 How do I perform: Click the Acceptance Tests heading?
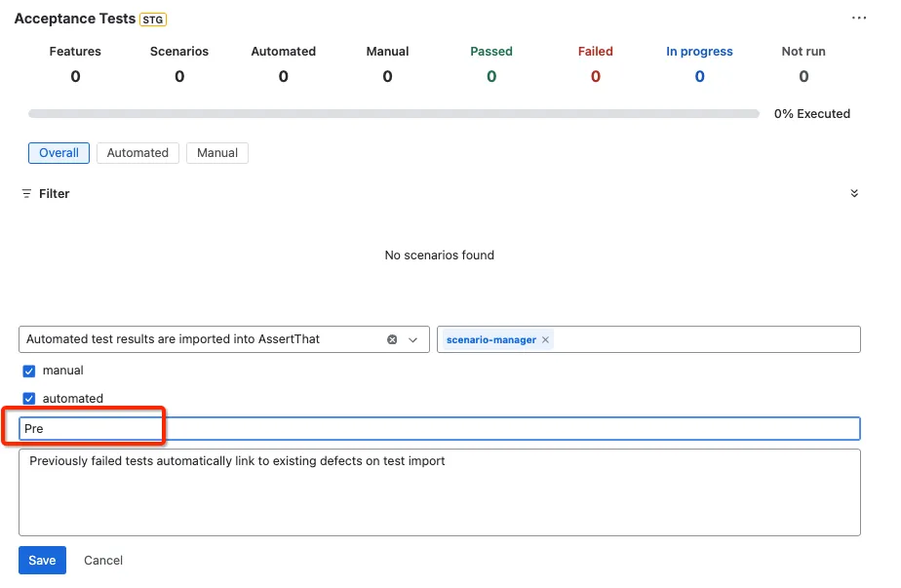pyautogui.click(x=75, y=19)
